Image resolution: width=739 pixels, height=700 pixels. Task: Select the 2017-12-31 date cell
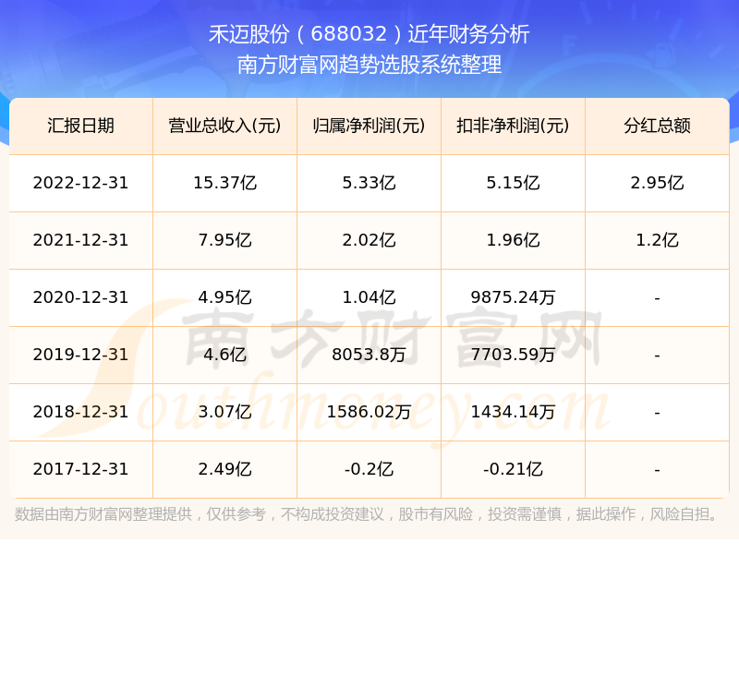click(x=80, y=470)
